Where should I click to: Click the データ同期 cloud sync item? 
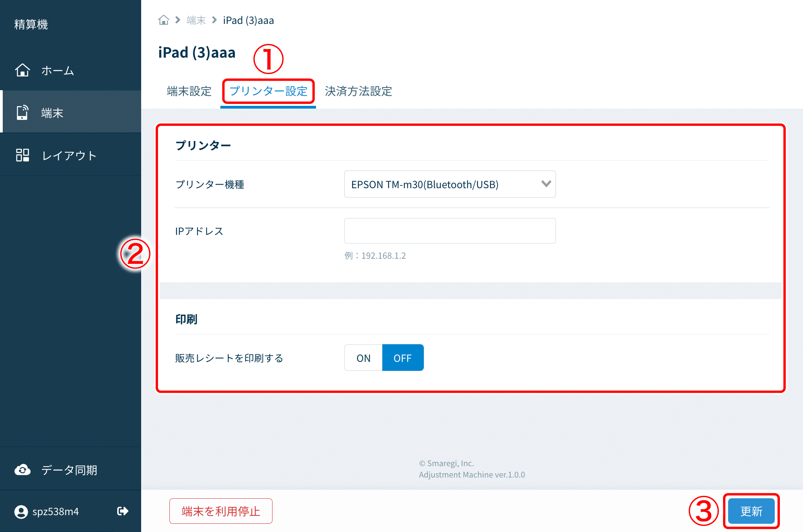pyautogui.click(x=71, y=470)
